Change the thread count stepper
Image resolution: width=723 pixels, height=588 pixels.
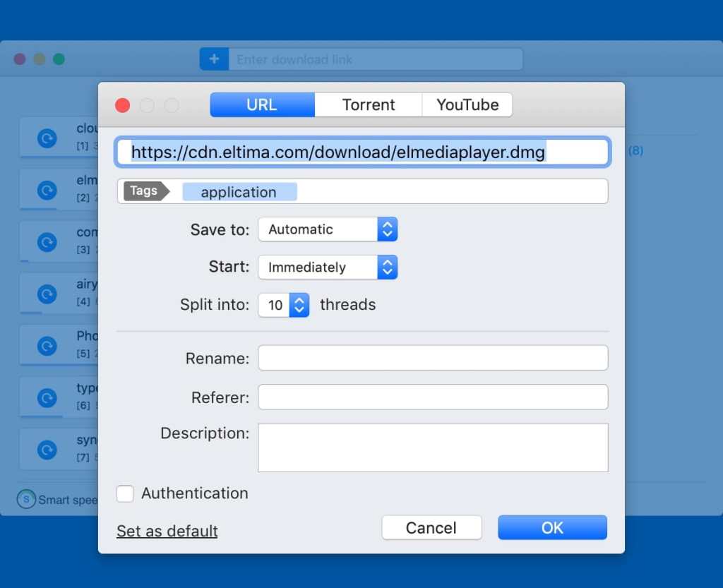pos(299,305)
